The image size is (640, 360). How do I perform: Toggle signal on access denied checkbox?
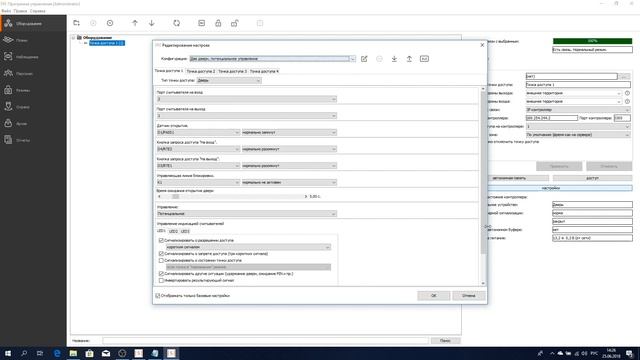coord(161,253)
